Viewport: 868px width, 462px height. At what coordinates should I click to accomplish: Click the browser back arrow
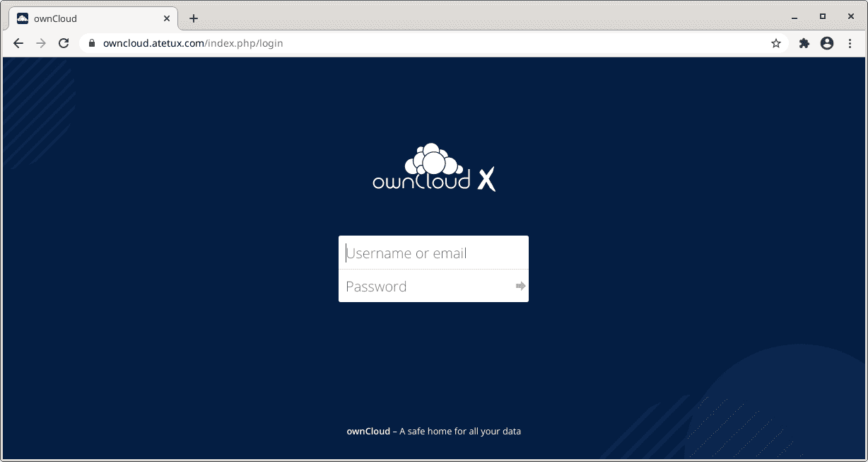pos(18,43)
